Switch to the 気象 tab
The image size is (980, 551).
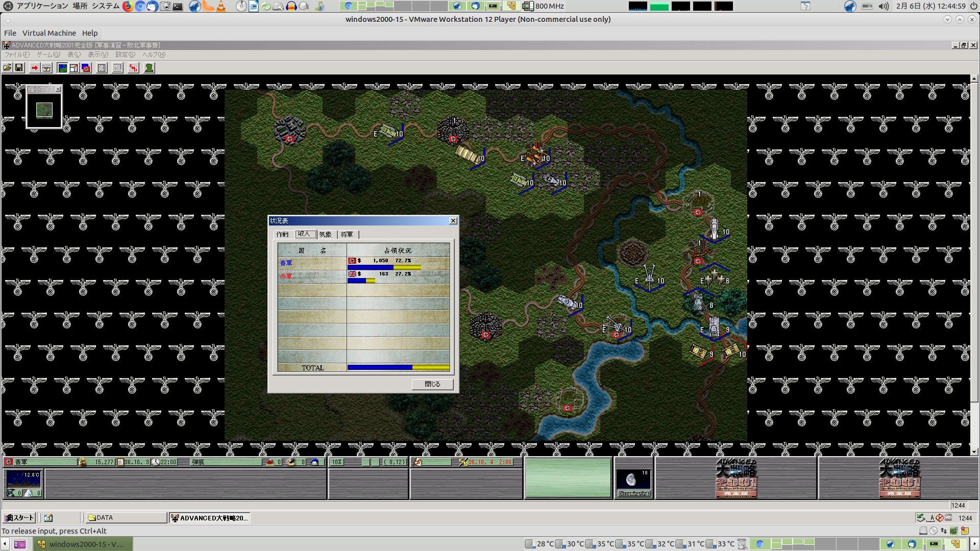pyautogui.click(x=325, y=234)
